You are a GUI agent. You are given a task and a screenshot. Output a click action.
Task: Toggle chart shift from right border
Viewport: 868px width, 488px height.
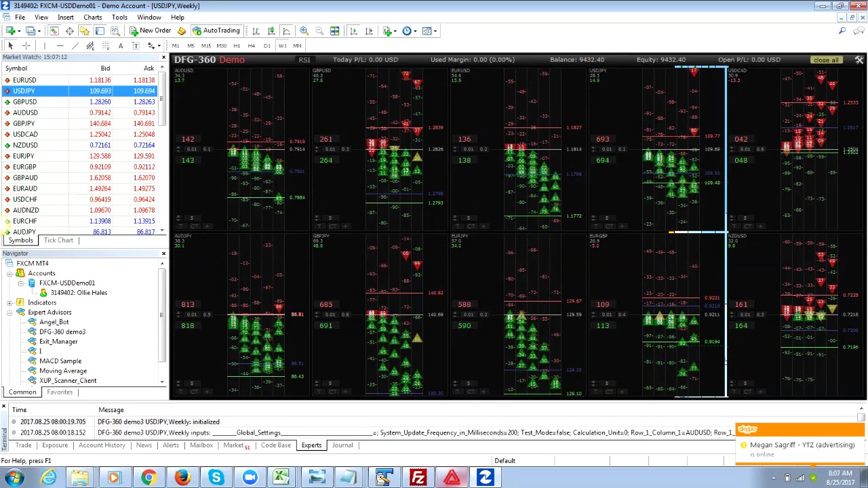369,30
